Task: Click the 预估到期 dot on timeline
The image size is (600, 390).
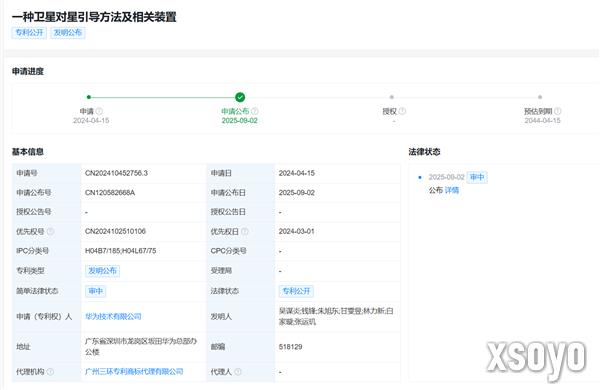Action: [x=540, y=97]
